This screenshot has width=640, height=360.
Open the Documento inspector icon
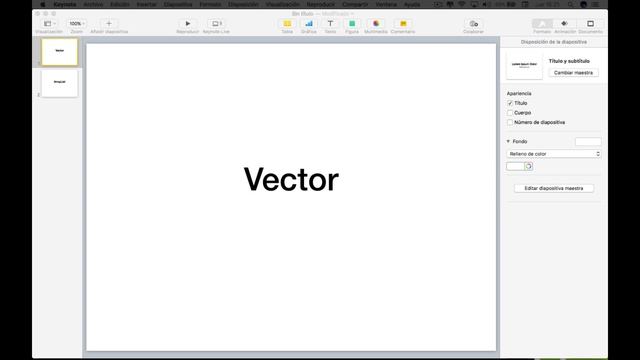pos(590,24)
